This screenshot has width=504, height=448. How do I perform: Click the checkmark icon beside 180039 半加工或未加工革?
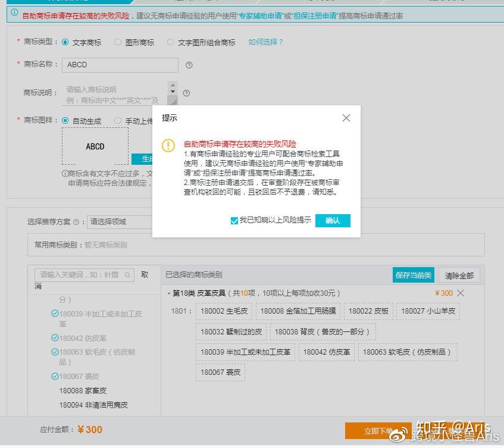(x=55, y=314)
